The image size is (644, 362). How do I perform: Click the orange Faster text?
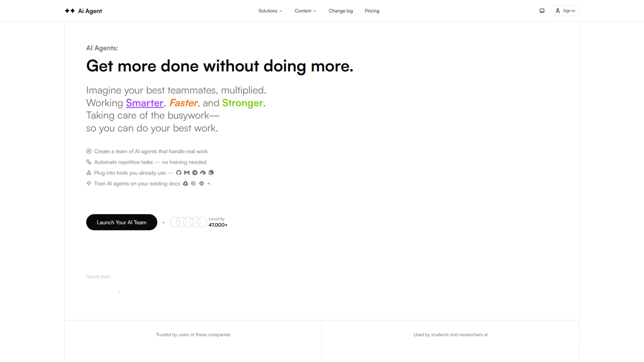coord(183,103)
